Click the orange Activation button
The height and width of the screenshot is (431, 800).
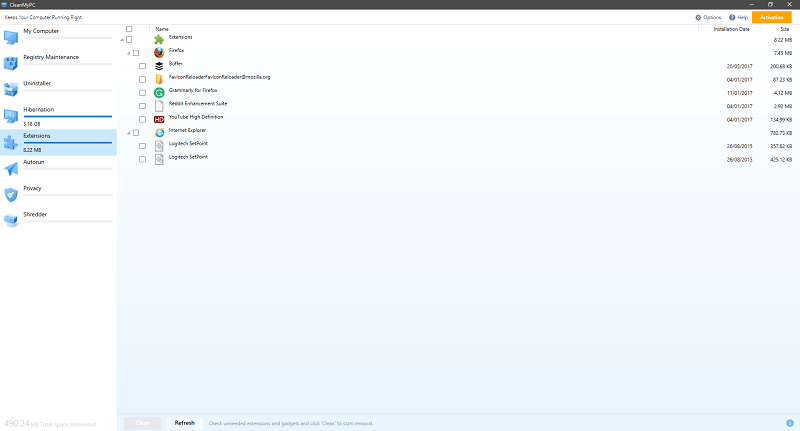point(771,17)
